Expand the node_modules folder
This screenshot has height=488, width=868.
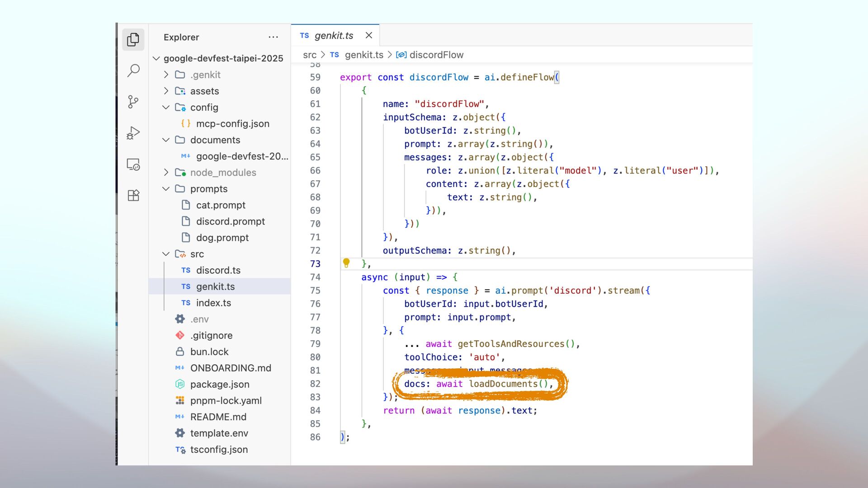166,172
